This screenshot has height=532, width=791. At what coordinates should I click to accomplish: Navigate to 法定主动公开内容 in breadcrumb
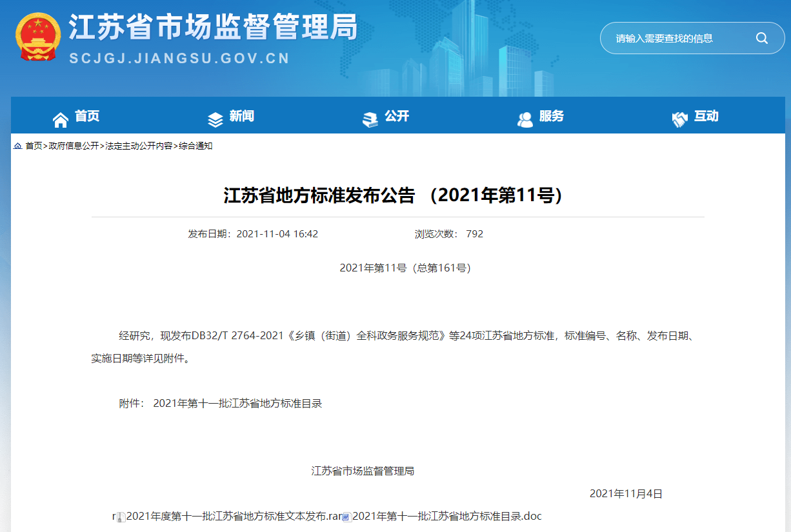click(139, 146)
